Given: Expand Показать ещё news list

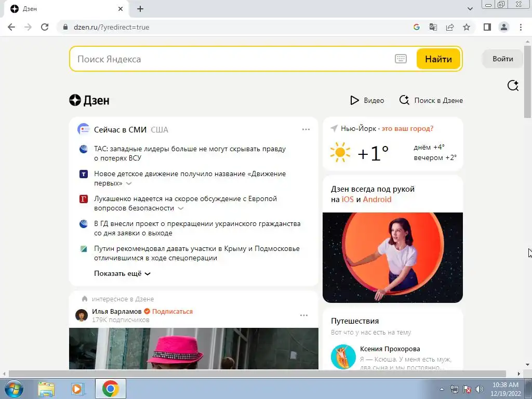Looking at the screenshot, I should [x=122, y=273].
